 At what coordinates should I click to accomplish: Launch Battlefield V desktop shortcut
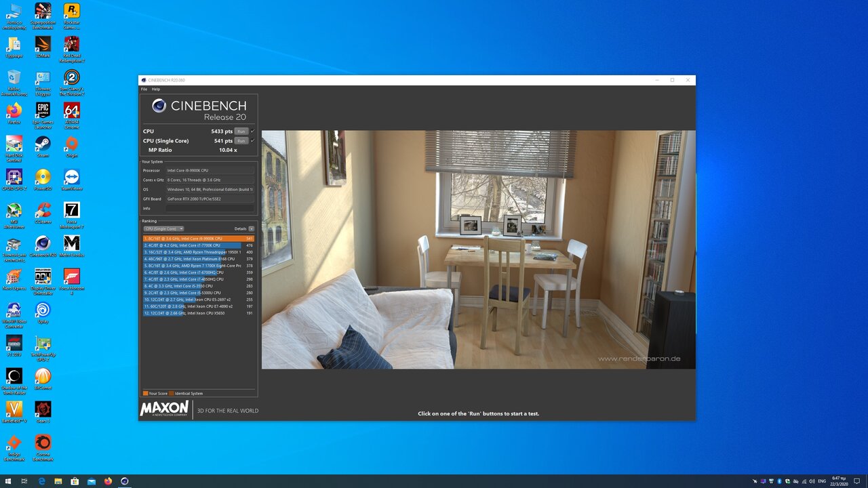14,412
